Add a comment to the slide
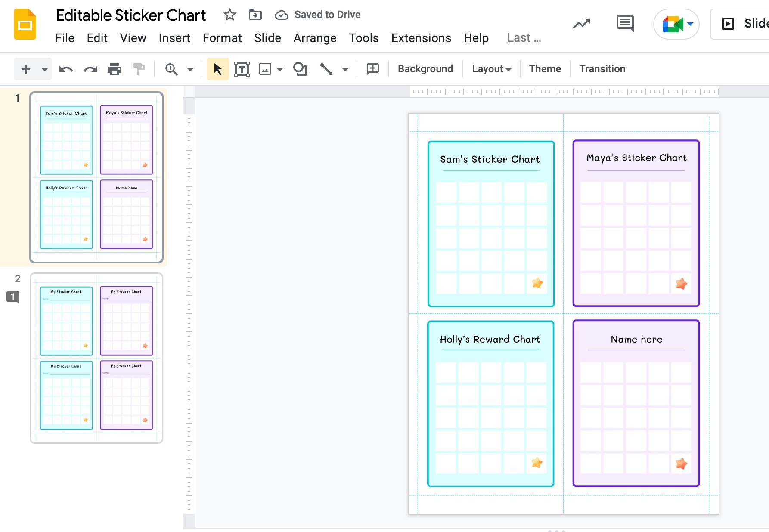This screenshot has height=532, width=769. click(x=372, y=69)
